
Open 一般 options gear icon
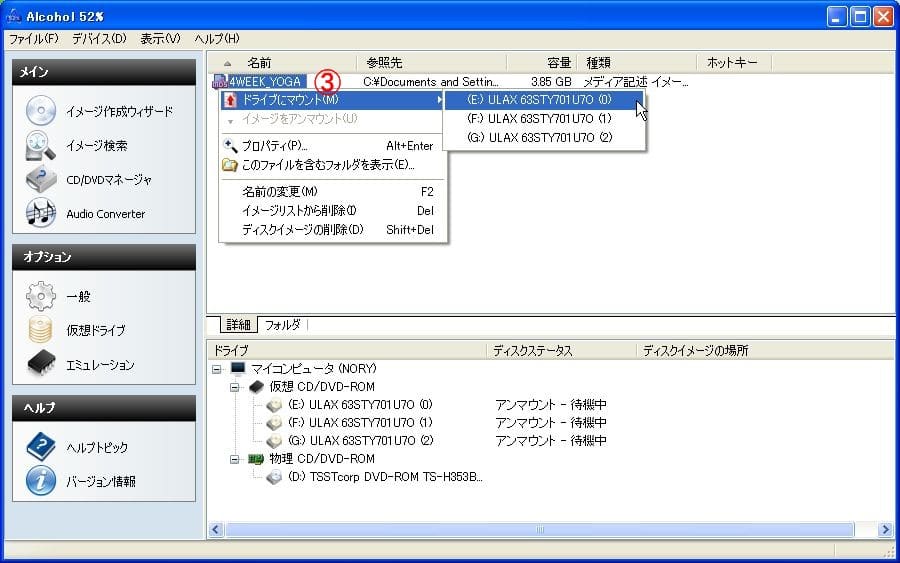(41, 297)
